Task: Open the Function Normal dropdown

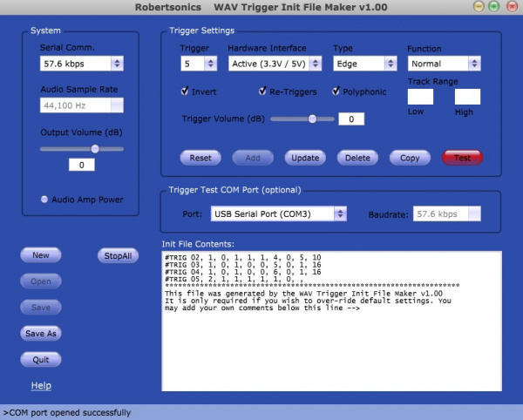Action: [444, 64]
